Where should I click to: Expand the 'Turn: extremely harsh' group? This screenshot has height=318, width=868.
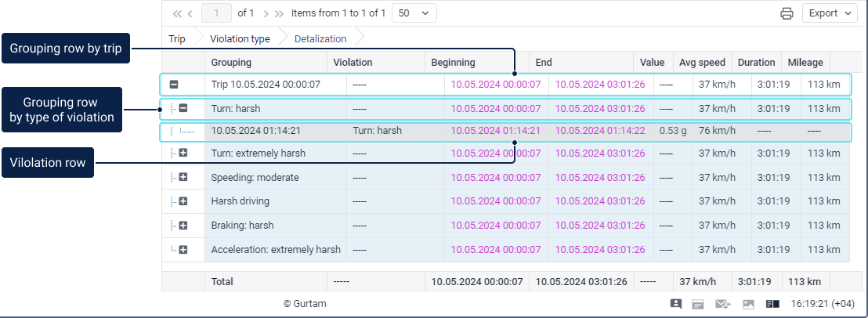(x=183, y=154)
